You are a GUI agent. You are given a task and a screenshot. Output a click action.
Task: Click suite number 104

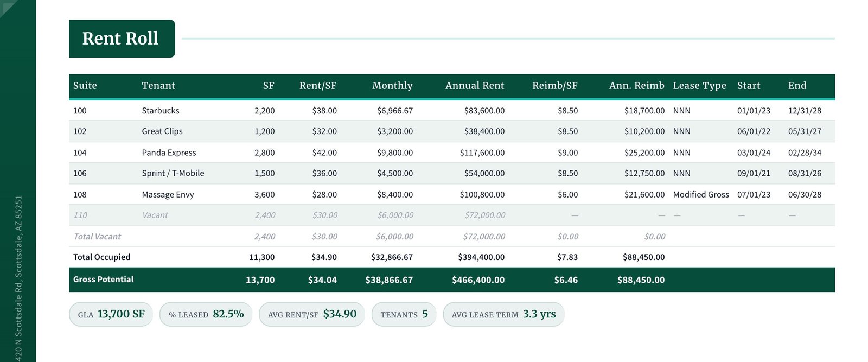tap(80, 153)
